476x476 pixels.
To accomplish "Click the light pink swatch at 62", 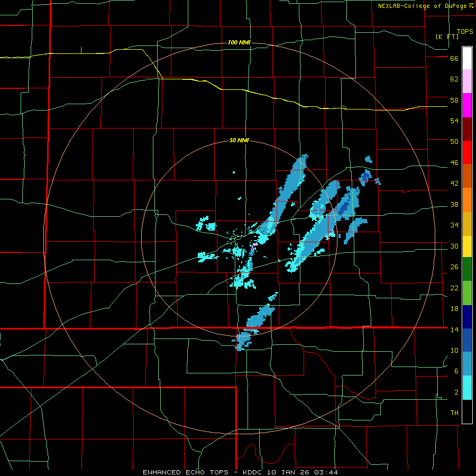I will (467, 81).
